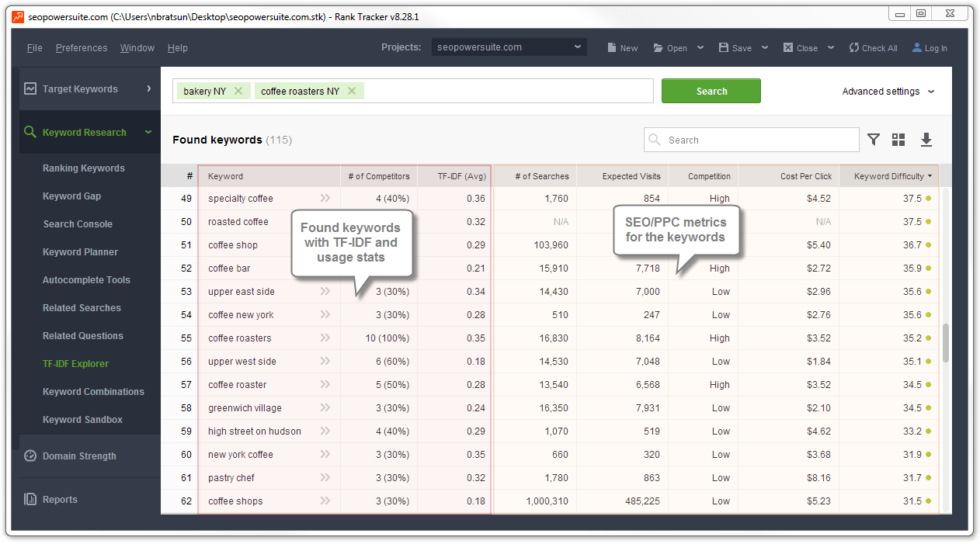Expand the Open button dropdown arrow
The height and width of the screenshot is (544, 980).
[x=700, y=47]
